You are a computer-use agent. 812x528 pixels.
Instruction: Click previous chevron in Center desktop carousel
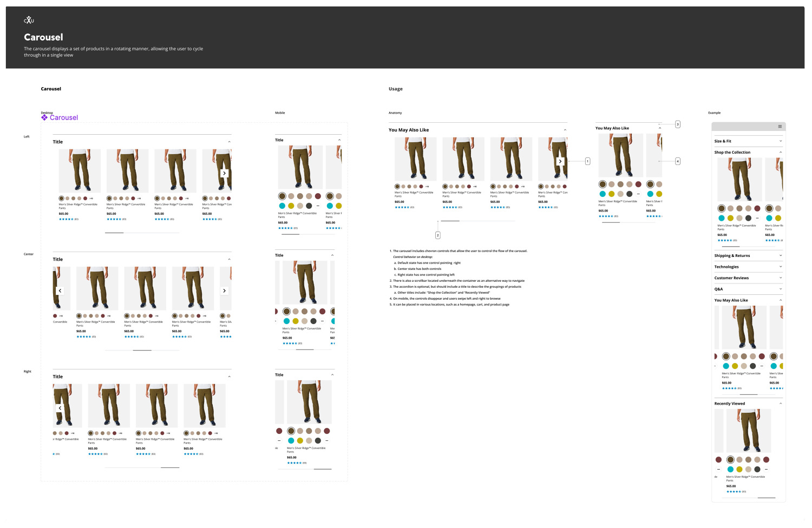tap(60, 291)
